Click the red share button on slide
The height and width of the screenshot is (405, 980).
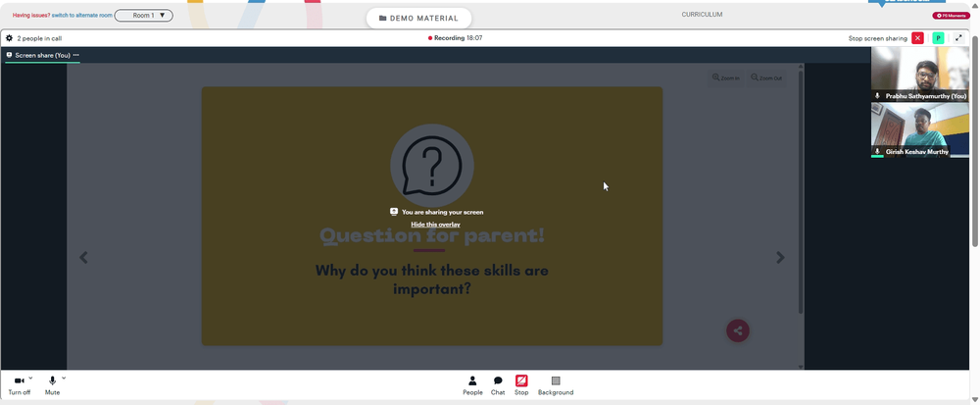738,330
